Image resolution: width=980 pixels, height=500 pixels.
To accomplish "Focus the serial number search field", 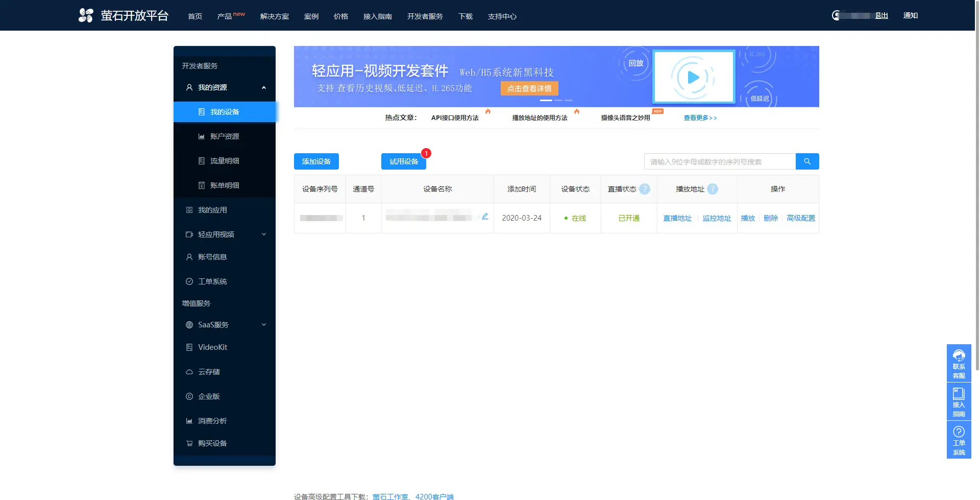I will point(720,161).
